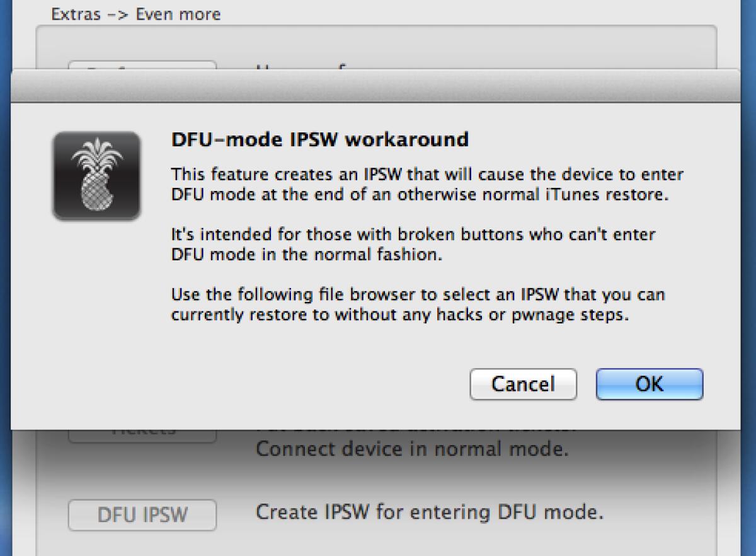The height and width of the screenshot is (556, 756).
Task: Confirm the dialog with the OK button
Action: (x=649, y=384)
